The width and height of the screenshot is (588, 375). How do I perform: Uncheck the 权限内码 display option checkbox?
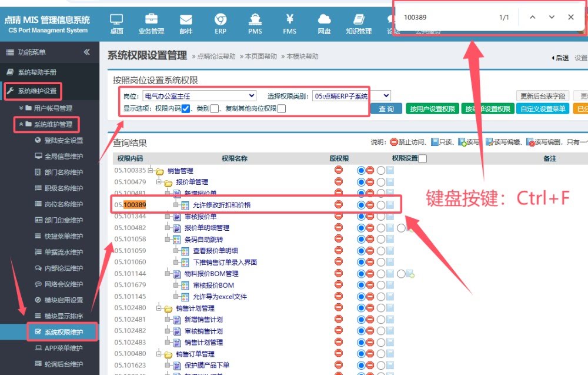[x=186, y=108]
